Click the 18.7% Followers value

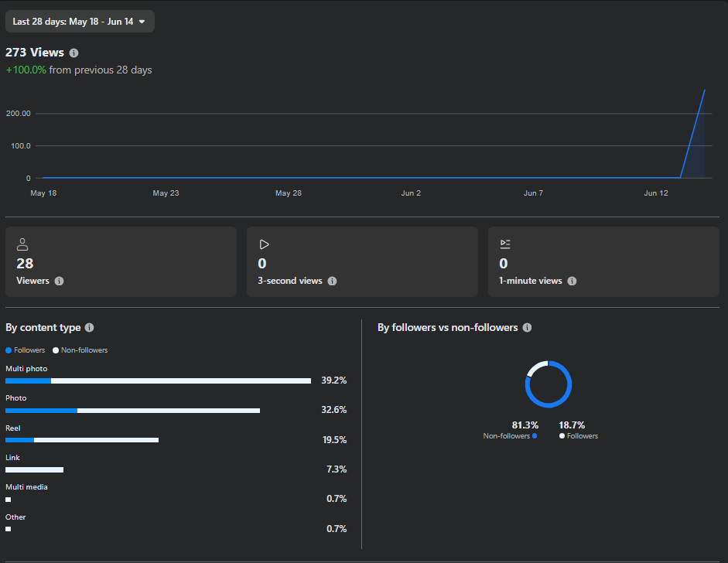(x=572, y=425)
